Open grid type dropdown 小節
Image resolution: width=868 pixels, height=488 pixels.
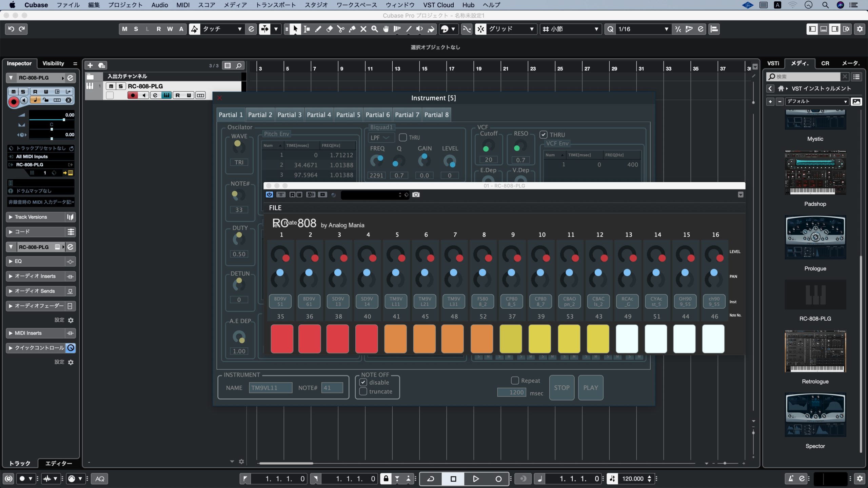571,29
